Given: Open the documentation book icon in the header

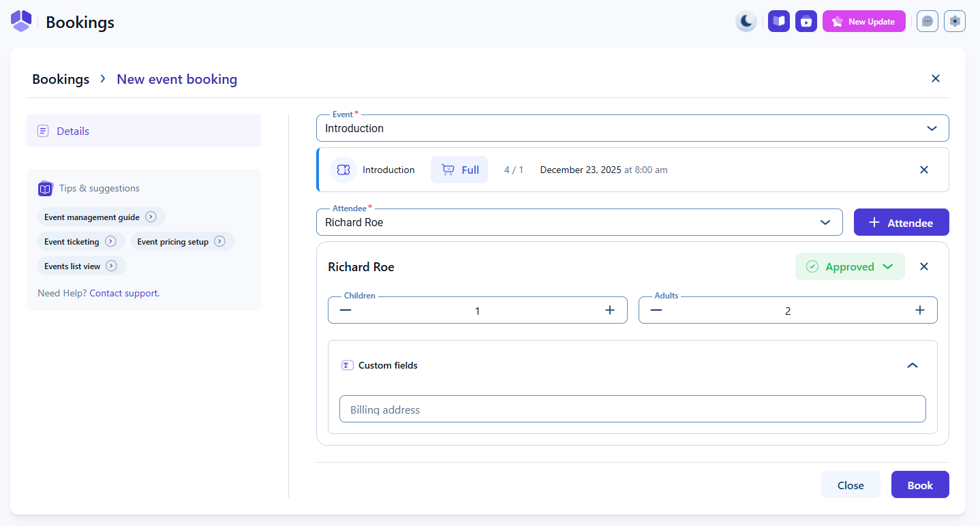Looking at the screenshot, I should 779,21.
